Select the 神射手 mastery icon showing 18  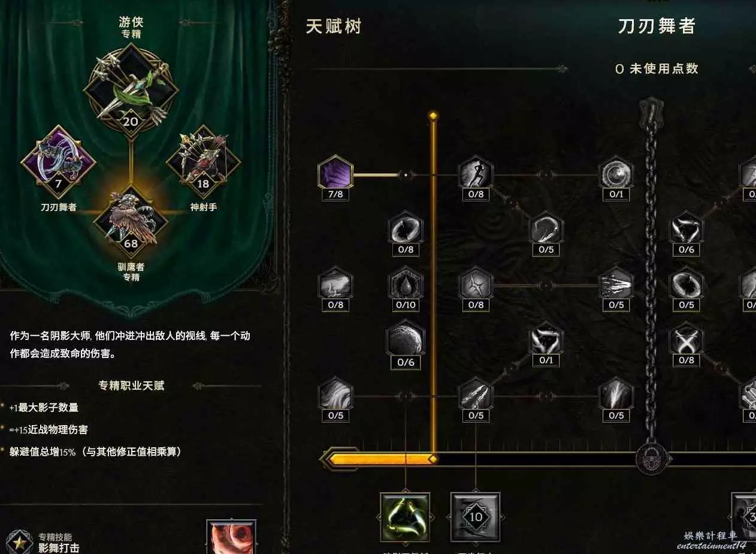[203, 162]
